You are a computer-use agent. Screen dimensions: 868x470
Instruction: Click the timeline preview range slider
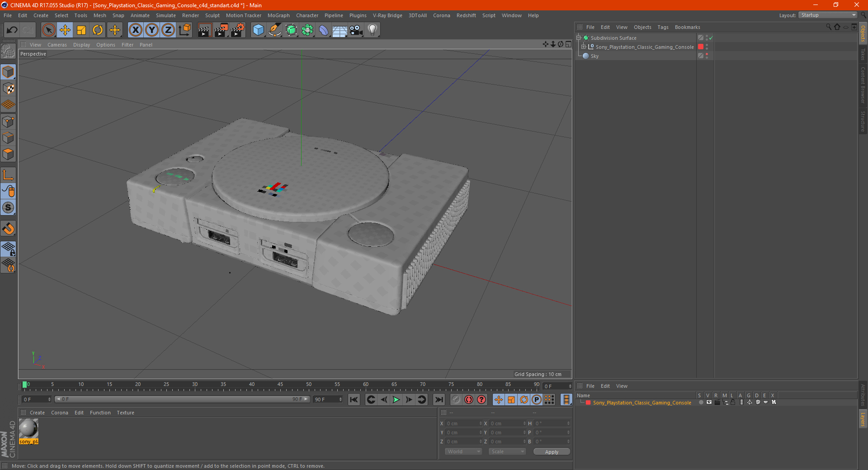182,399
